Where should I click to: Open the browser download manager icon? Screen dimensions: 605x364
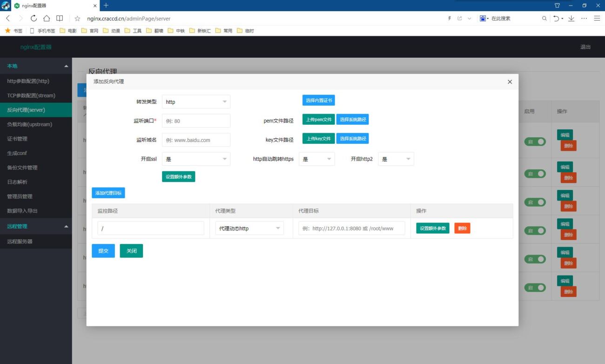coord(571,19)
